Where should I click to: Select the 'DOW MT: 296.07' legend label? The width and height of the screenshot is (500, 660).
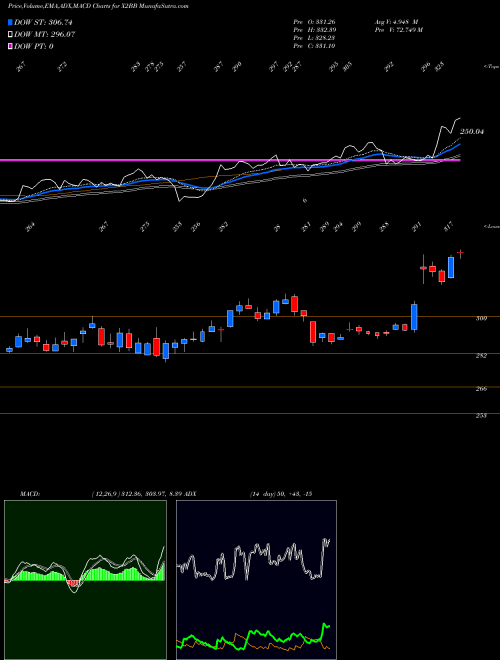45,35
